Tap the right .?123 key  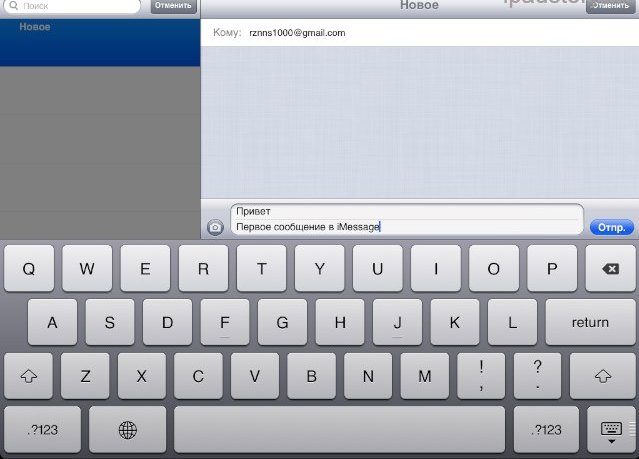tap(546, 430)
